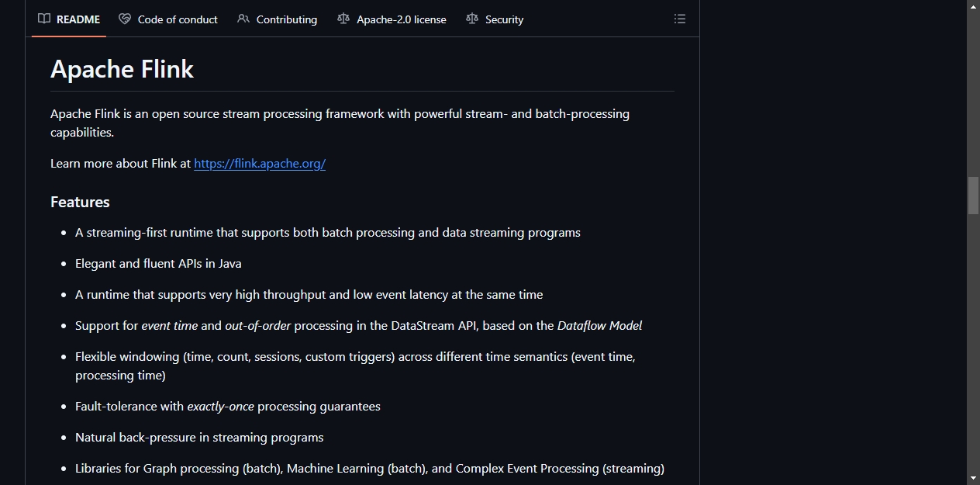The width and height of the screenshot is (980, 485).
Task: Select the Apache-2.0 license tab
Action: (392, 19)
